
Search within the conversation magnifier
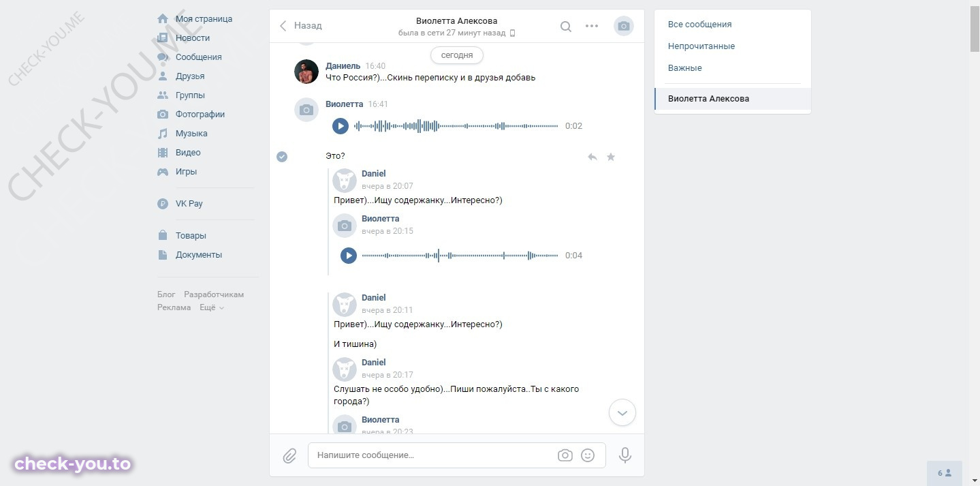pos(566,27)
